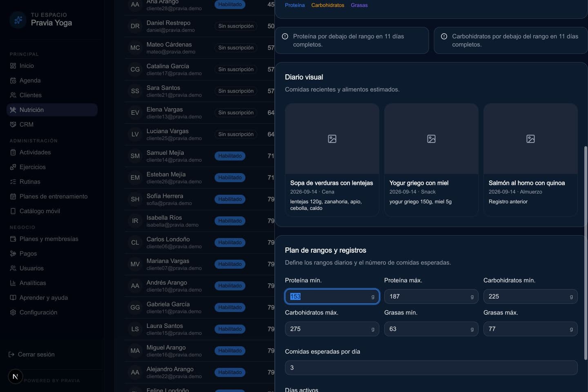
Task: Open the Agenda section
Action: (52, 80)
